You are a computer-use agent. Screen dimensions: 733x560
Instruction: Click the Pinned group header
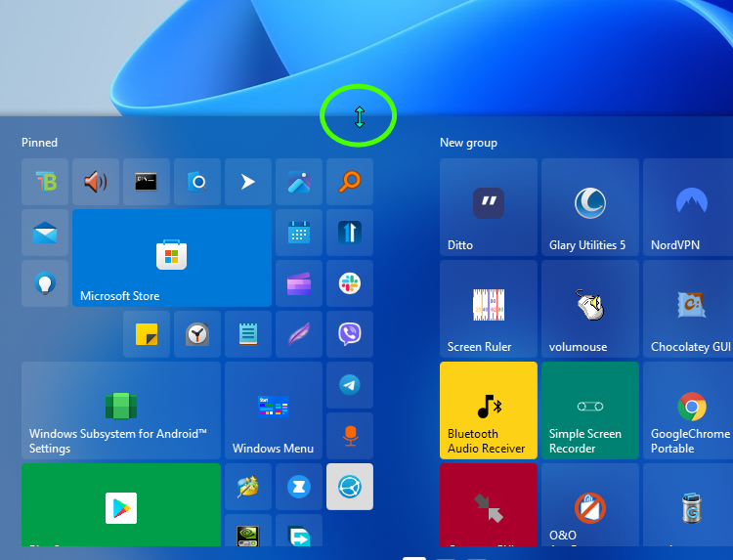click(x=39, y=143)
